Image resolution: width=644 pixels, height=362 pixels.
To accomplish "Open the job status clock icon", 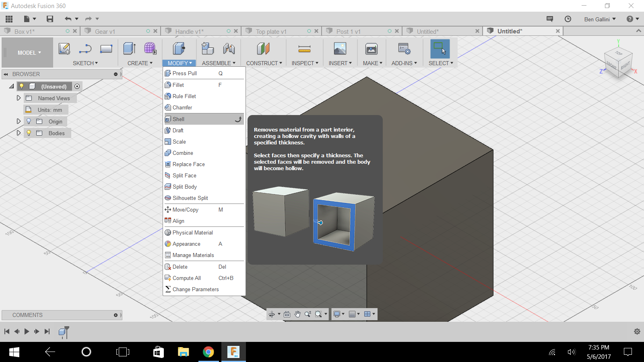I will coord(568,19).
